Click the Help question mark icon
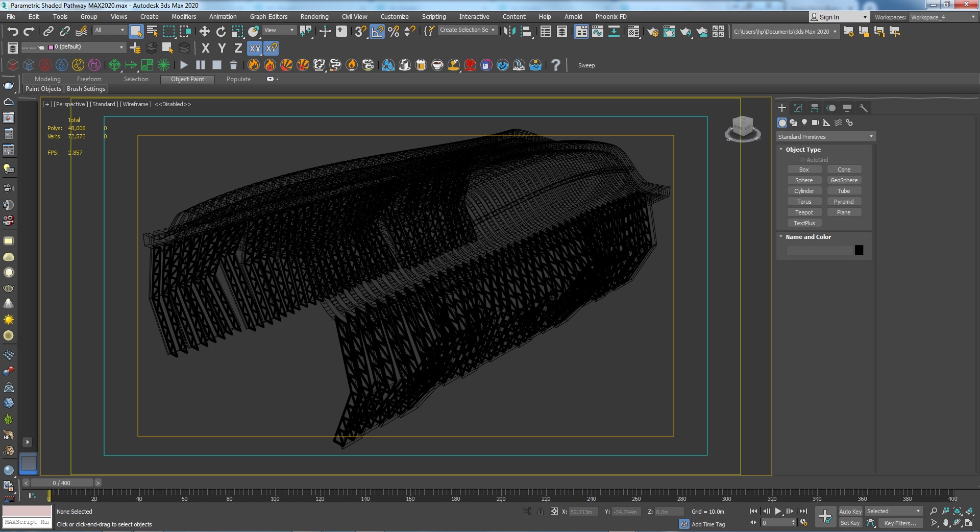This screenshot has width=980, height=532. click(x=556, y=65)
